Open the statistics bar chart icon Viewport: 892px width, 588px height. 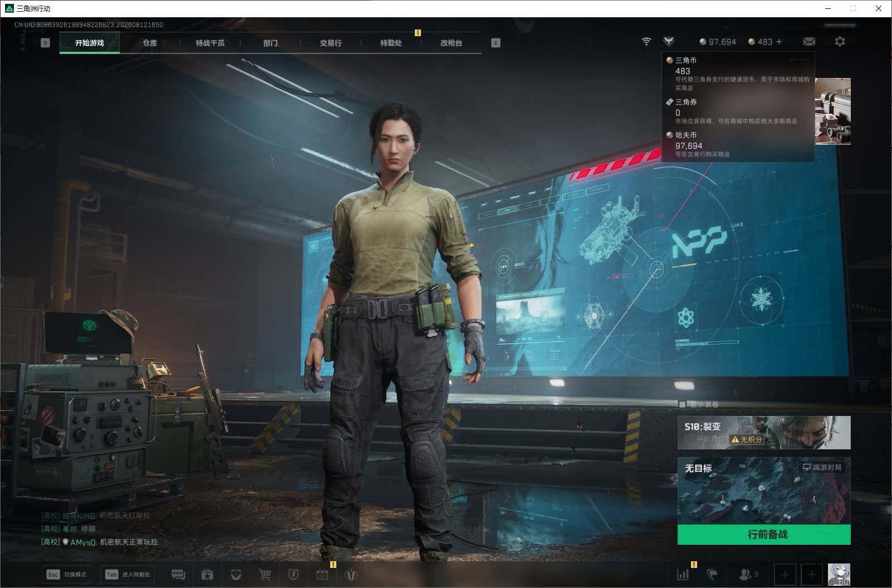point(683,574)
